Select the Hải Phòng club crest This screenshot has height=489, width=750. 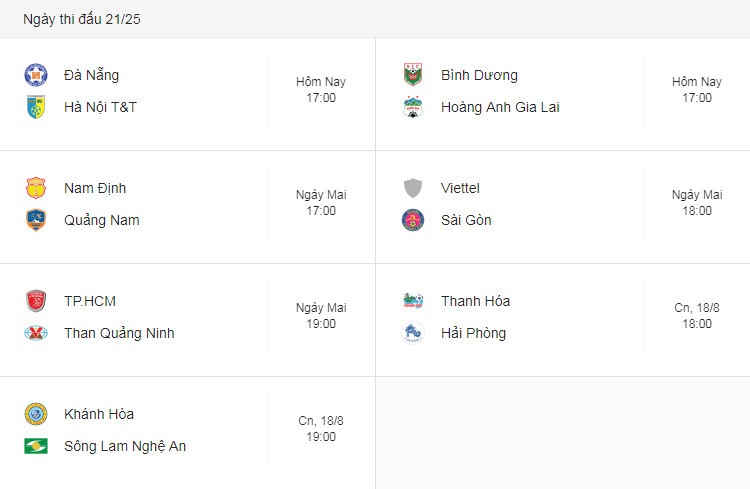tap(413, 333)
